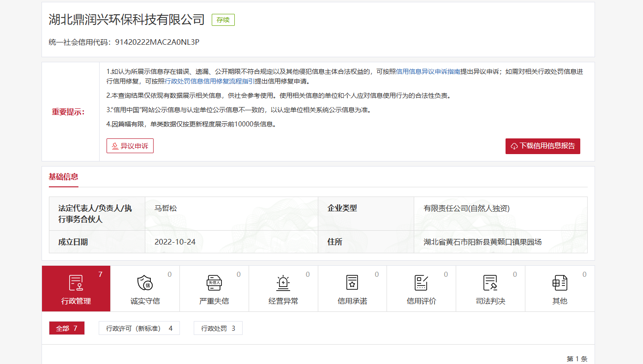Click the 经营异常 alarm light icon
This screenshot has height=364, width=643.
click(283, 282)
